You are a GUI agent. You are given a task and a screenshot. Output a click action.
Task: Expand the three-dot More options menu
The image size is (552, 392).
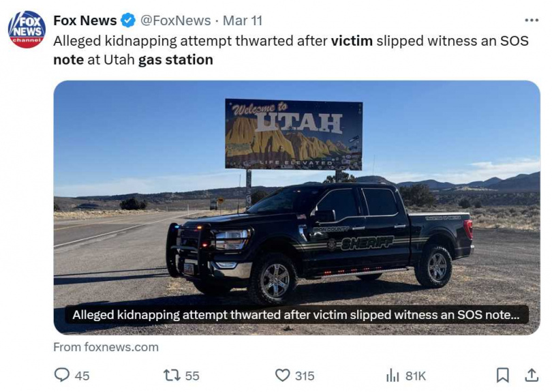tap(532, 20)
